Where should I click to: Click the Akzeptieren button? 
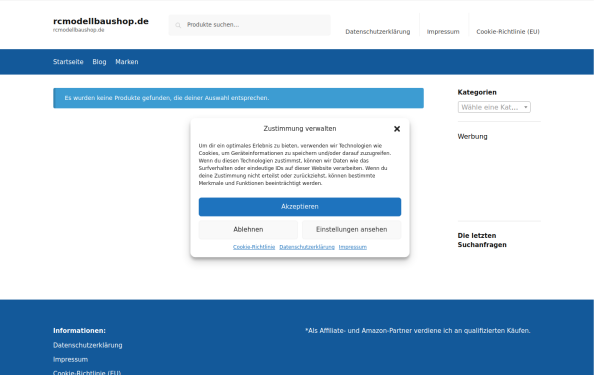300,207
